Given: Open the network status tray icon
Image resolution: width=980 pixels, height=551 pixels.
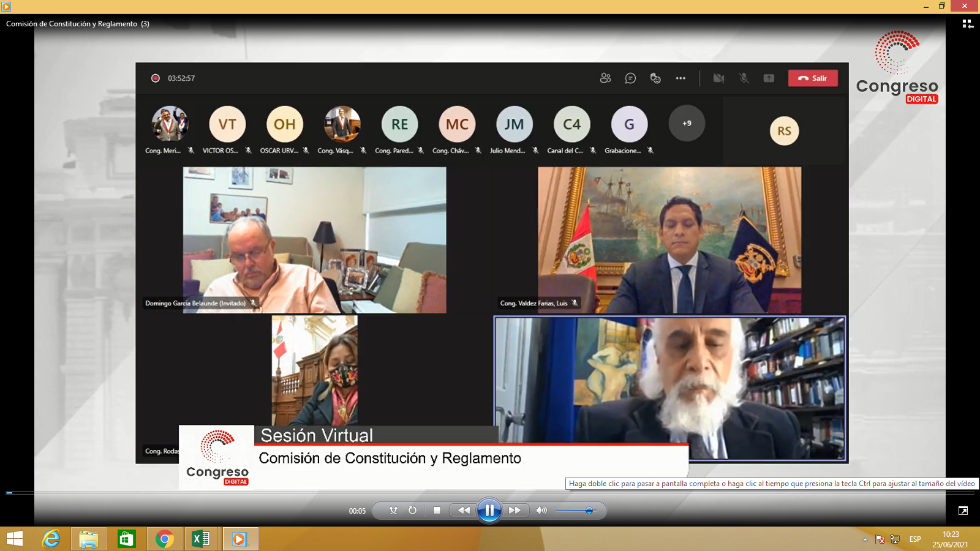Looking at the screenshot, I should coord(895,539).
